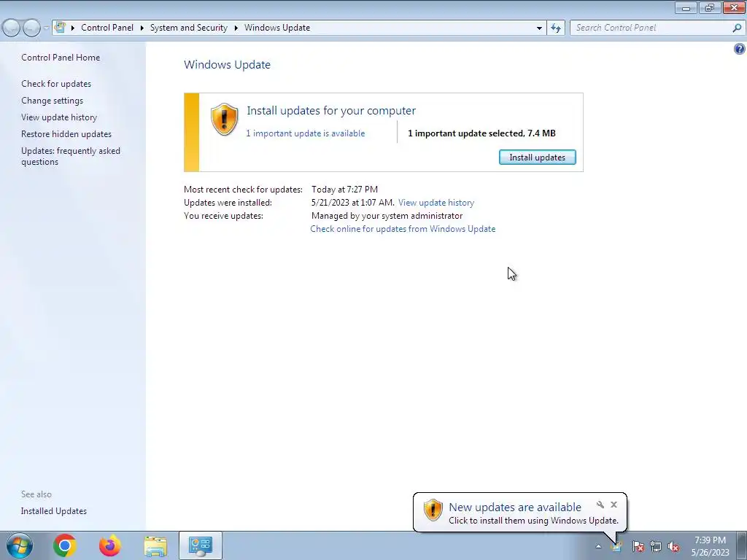Launch Firefox from taskbar
Screen dimensions: 747x560
(110, 545)
